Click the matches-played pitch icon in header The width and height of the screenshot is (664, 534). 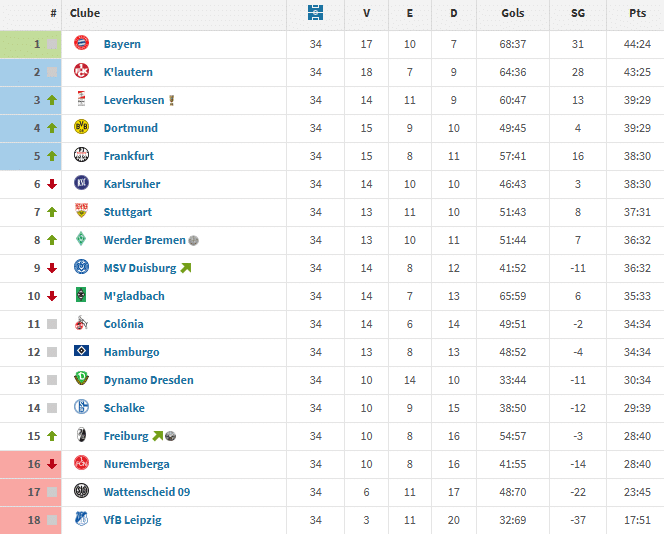tap(316, 14)
